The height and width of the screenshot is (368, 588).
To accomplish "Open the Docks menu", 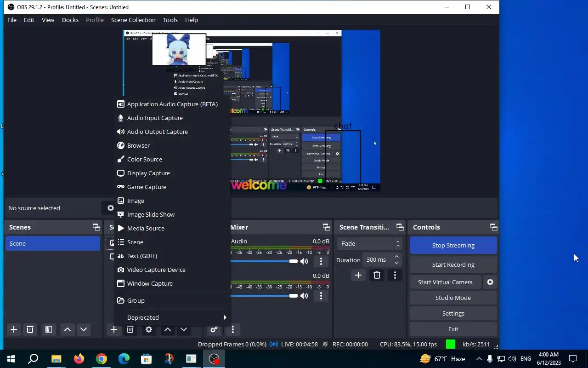I will pos(70,20).
